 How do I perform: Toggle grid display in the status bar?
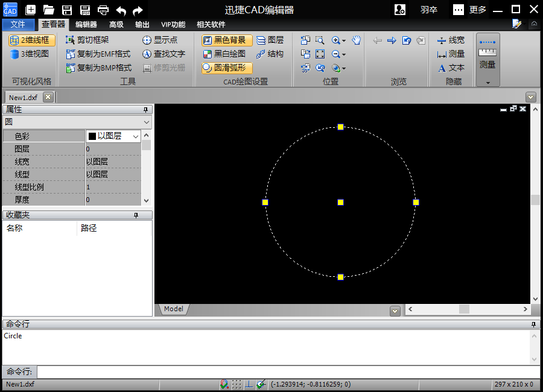[x=237, y=384]
